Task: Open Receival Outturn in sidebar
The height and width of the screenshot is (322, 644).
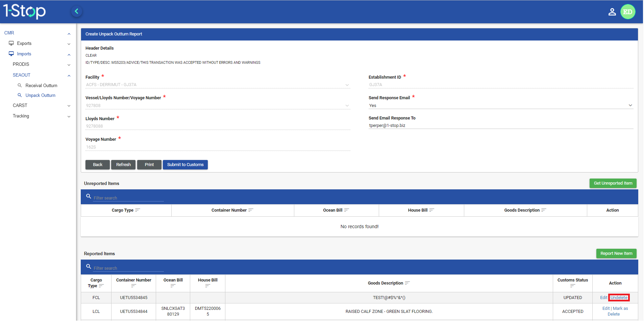Action: pos(41,86)
